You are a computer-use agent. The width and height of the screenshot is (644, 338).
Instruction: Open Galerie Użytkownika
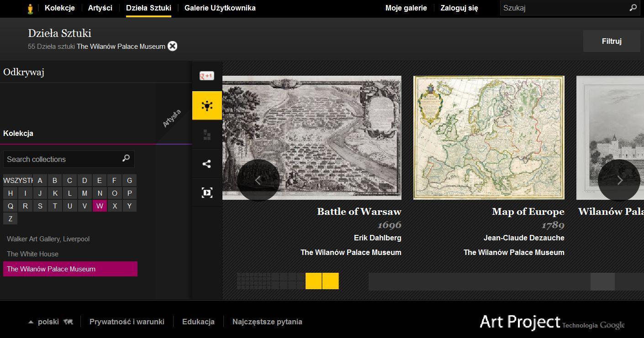tap(220, 8)
